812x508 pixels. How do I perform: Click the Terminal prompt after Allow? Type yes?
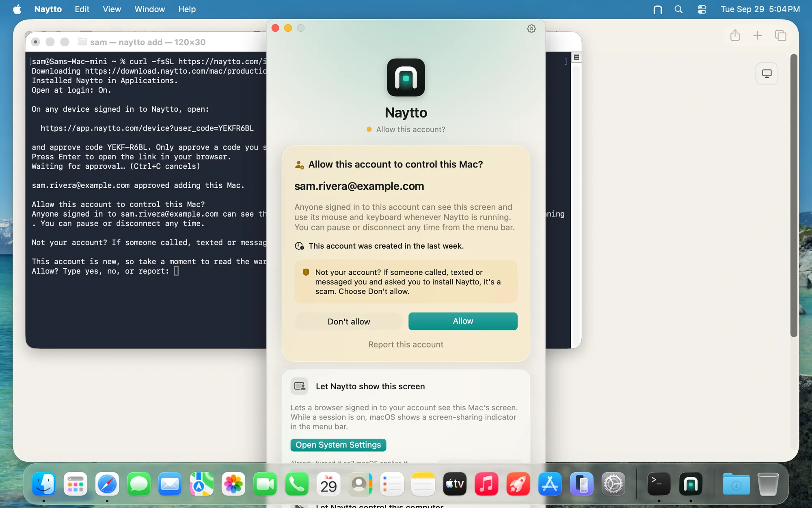pos(176,271)
